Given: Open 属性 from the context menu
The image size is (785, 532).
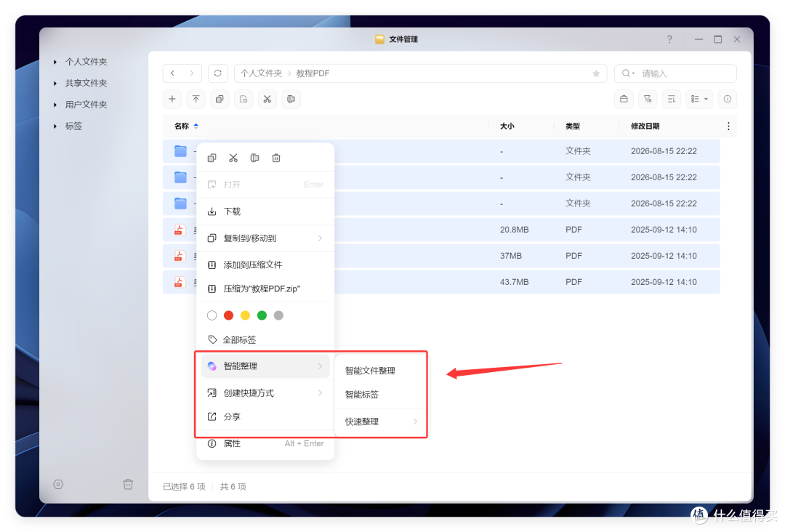Looking at the screenshot, I should coord(265,443).
